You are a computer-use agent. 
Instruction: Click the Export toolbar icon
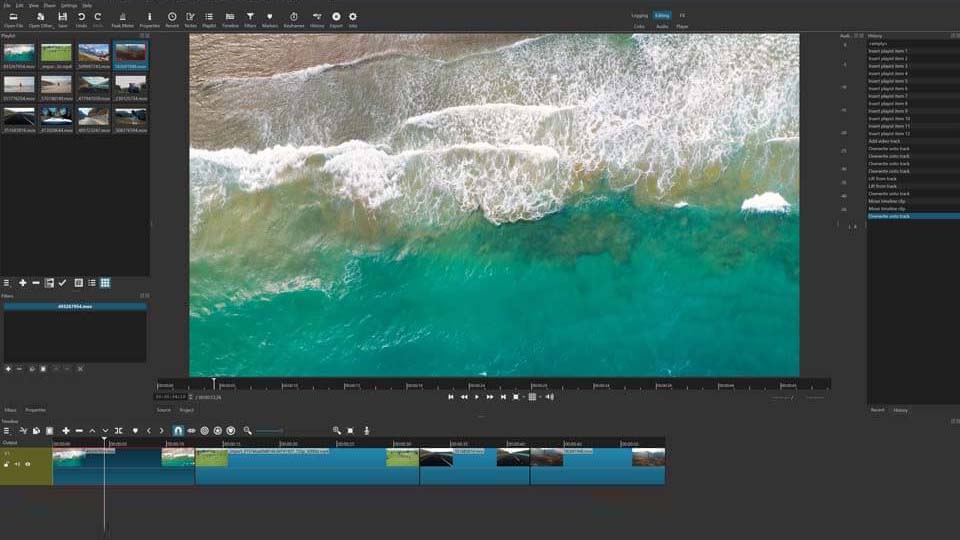(336, 17)
